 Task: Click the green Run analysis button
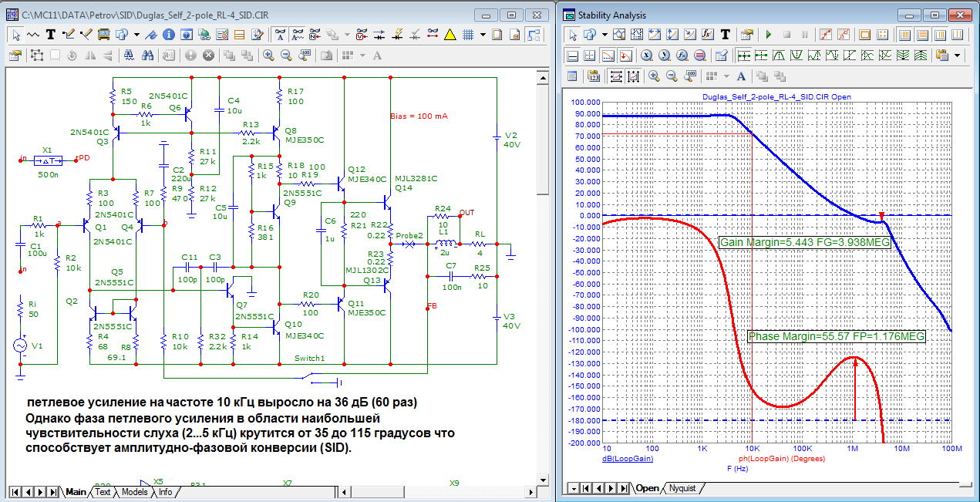[768, 35]
